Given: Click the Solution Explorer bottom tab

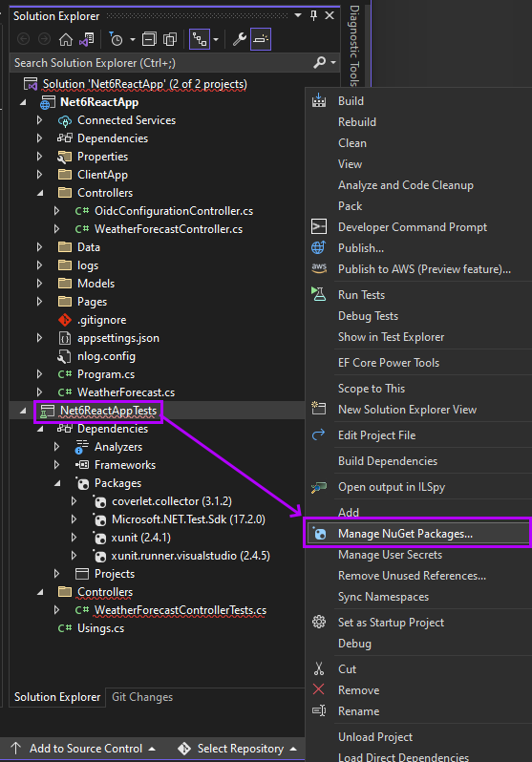Looking at the screenshot, I should coord(57,697).
